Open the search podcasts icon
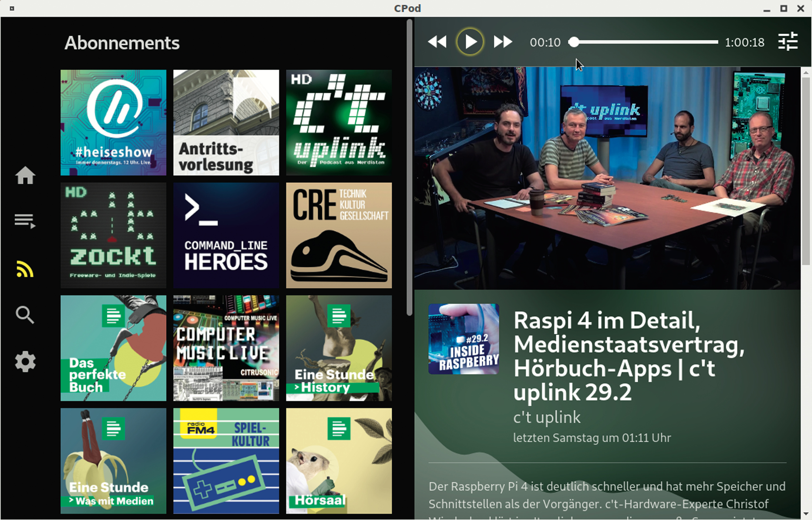Screen dimensions: 812x520 25,315
